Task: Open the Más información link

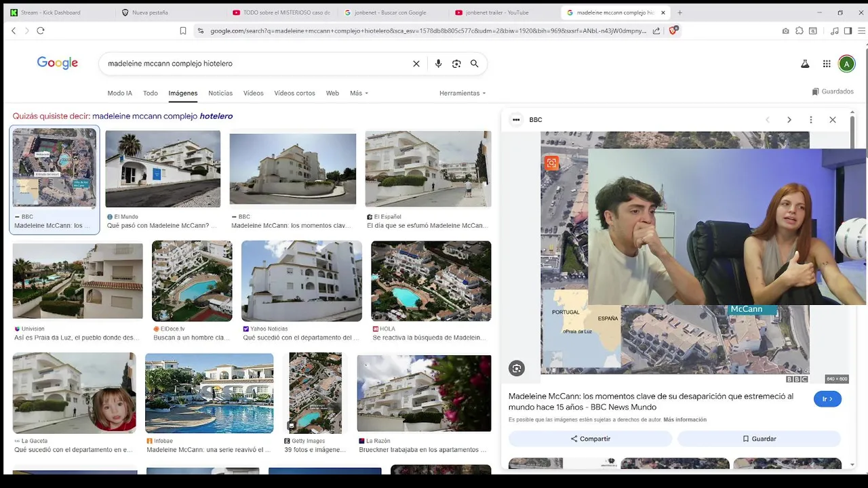Action: pyautogui.click(x=685, y=420)
